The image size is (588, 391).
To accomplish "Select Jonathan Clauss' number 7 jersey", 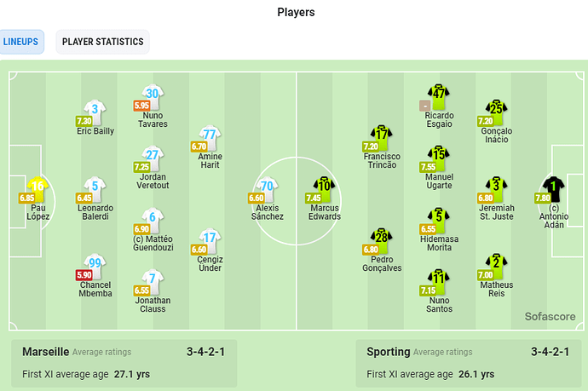I will tap(153, 281).
